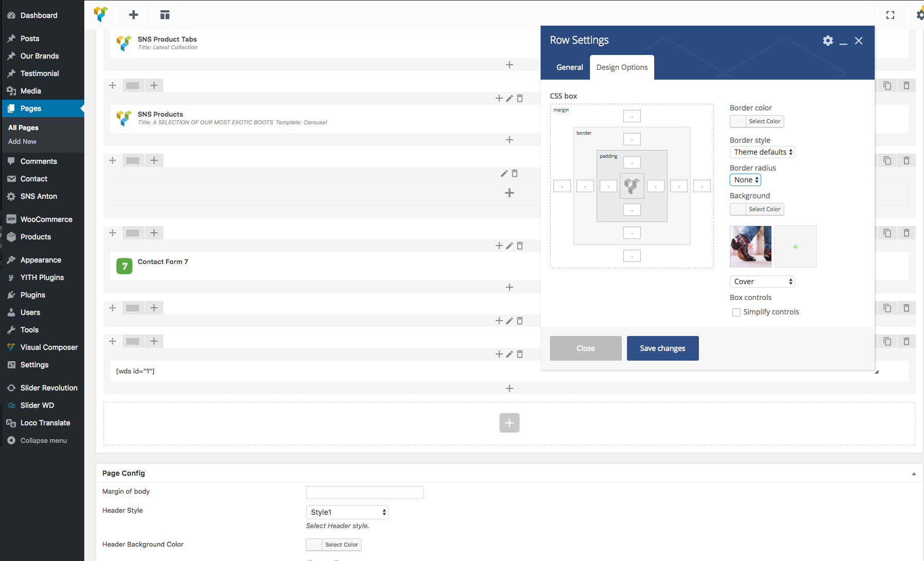Click the Save changes button

(x=662, y=348)
